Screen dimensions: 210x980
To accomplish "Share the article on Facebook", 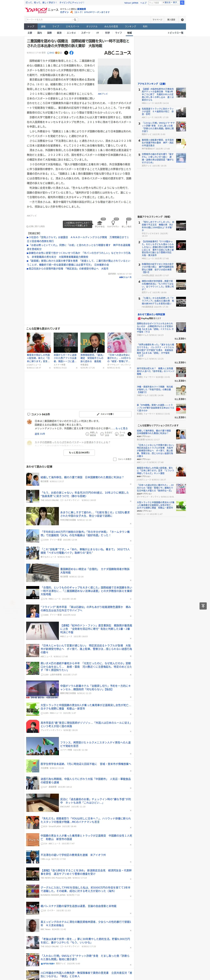I will tap(71, 53).
